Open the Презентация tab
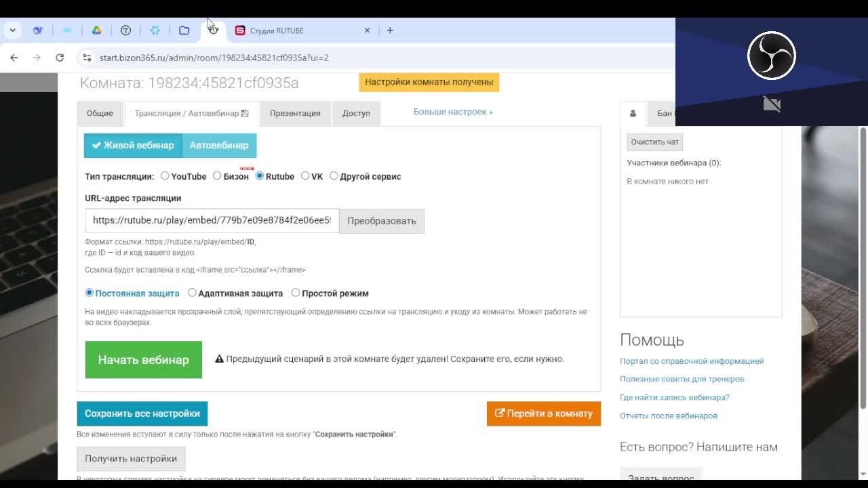Image resolution: width=868 pixels, height=488 pixels. point(295,113)
